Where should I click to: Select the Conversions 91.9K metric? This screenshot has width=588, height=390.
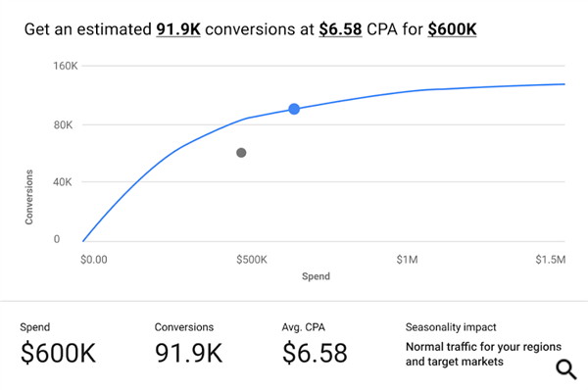pyautogui.click(x=188, y=344)
